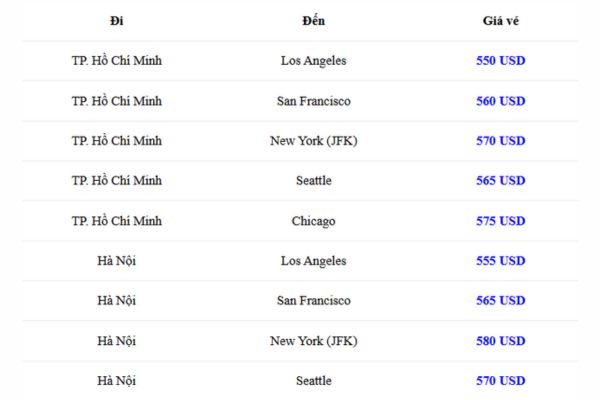Click the Đi column header

pos(117,21)
